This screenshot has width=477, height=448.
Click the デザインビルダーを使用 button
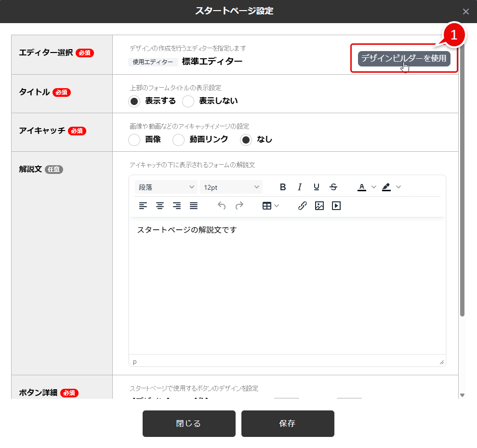[x=404, y=59]
